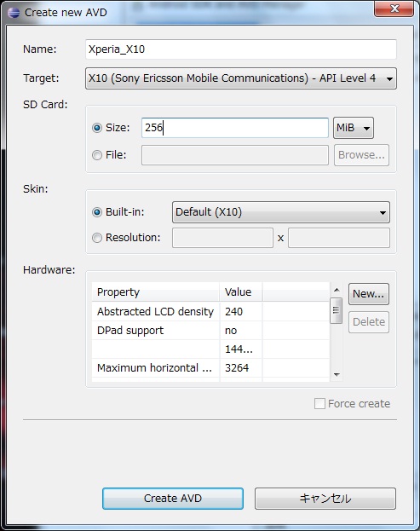The width and height of the screenshot is (420, 531).
Task: Open the Target dropdown list
Action: 240,78
